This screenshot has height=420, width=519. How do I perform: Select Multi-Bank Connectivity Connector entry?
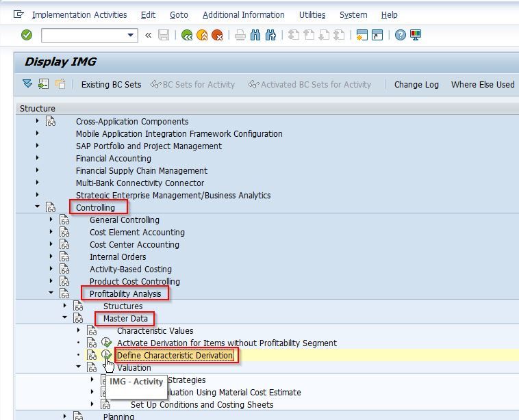coord(140,183)
